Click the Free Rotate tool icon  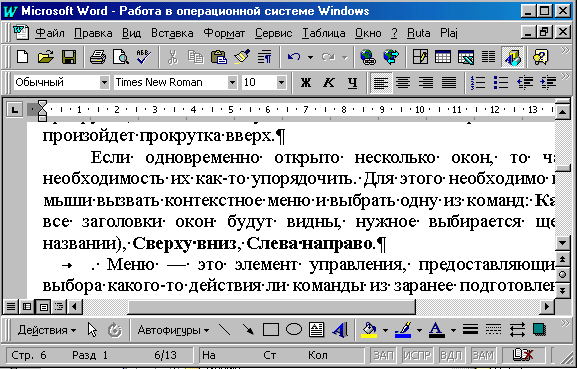pyautogui.click(x=115, y=330)
